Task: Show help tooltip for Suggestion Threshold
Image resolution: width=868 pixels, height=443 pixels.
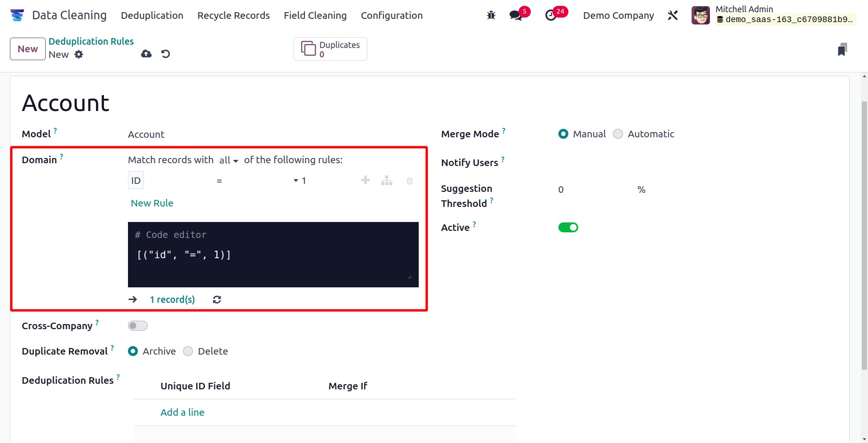Action: click(x=492, y=200)
